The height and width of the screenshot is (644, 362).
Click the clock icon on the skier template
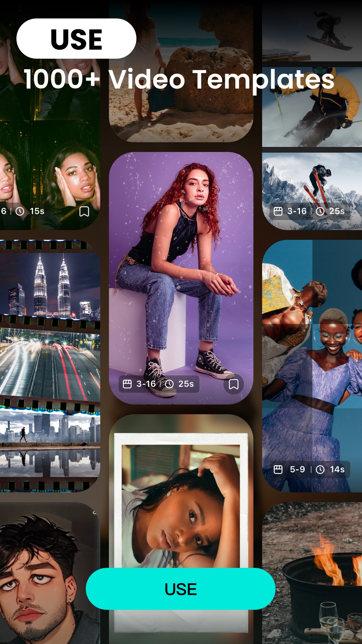click(x=320, y=211)
